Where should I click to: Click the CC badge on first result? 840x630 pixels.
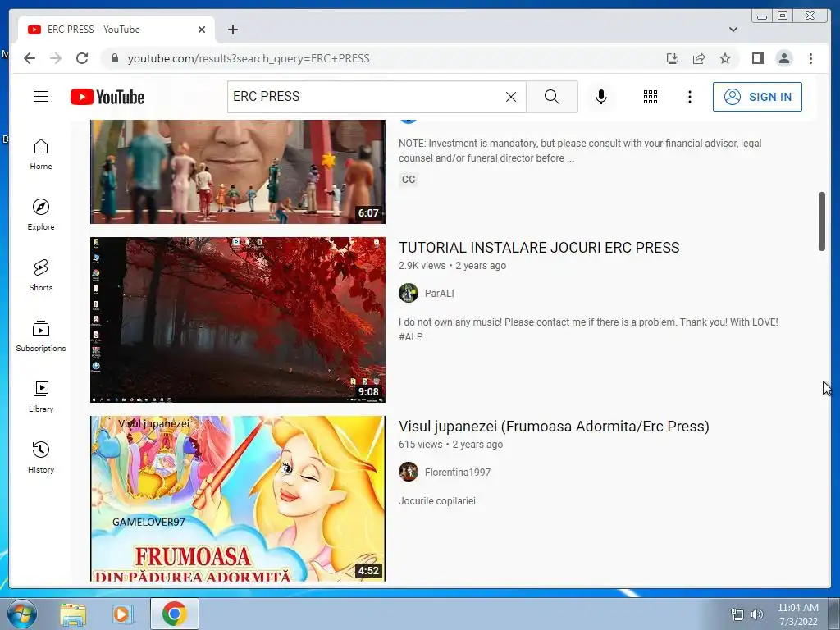[409, 180]
